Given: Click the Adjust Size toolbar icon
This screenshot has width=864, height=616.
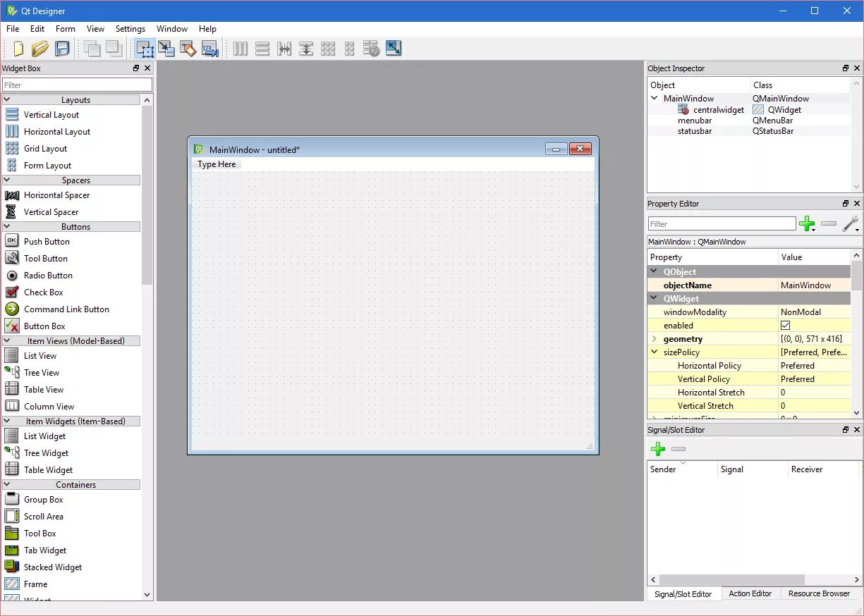Looking at the screenshot, I should click(x=394, y=49).
